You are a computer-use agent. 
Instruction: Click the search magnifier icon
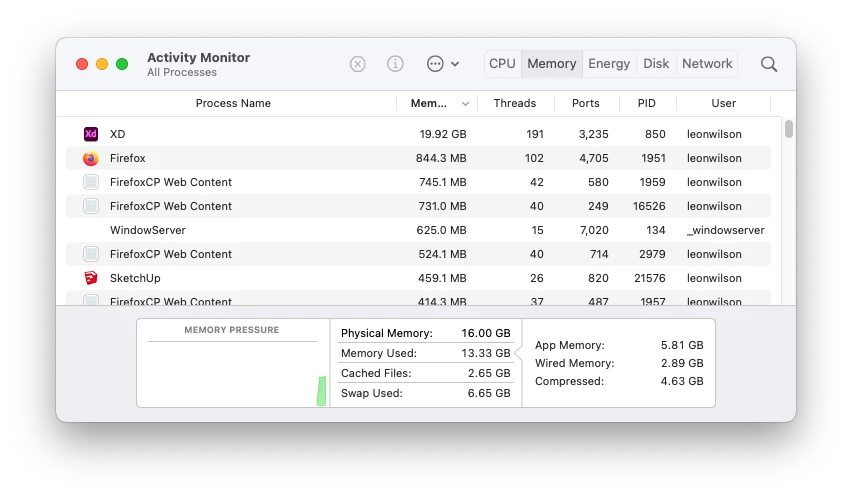(769, 64)
